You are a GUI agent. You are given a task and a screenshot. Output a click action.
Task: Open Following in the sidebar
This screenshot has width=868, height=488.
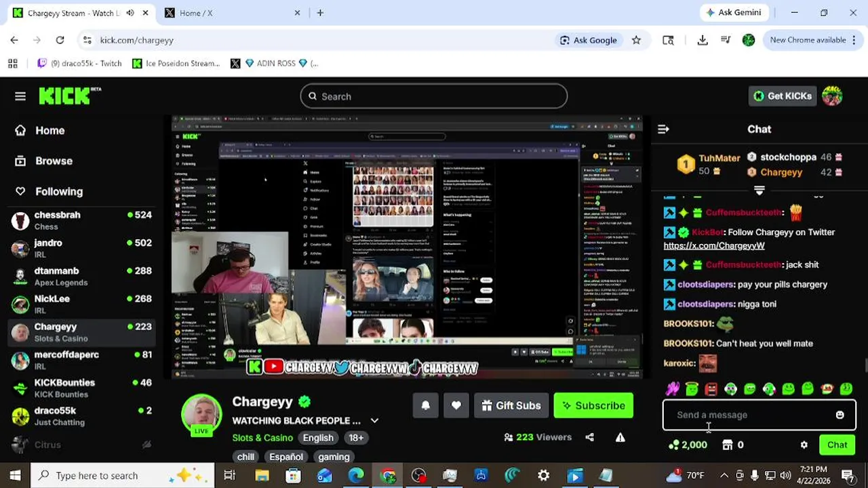click(x=49, y=192)
